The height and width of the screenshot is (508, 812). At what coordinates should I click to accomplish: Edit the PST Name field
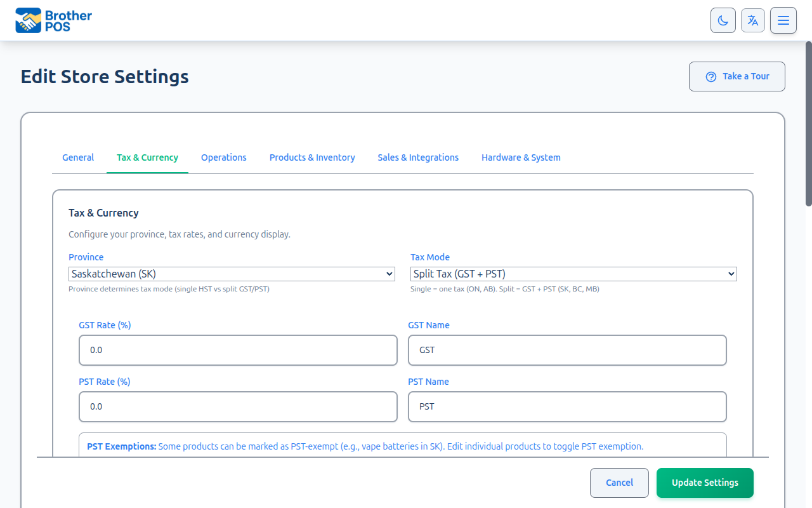tap(567, 406)
